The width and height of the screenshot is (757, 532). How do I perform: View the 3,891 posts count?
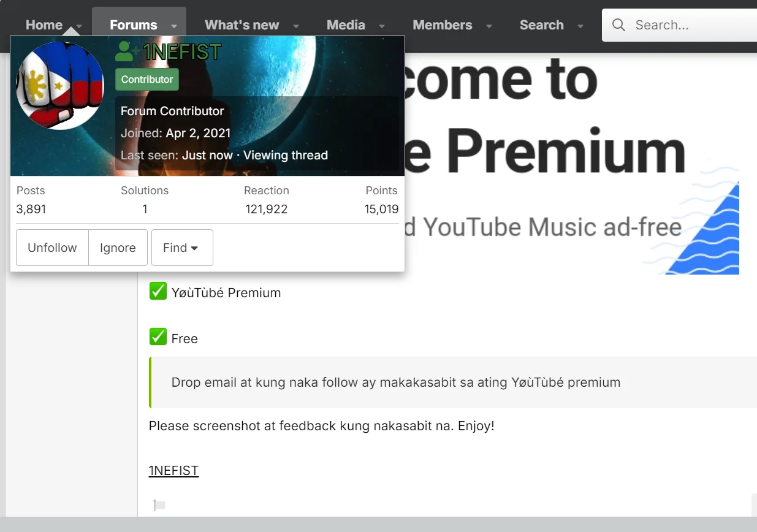[x=31, y=209]
